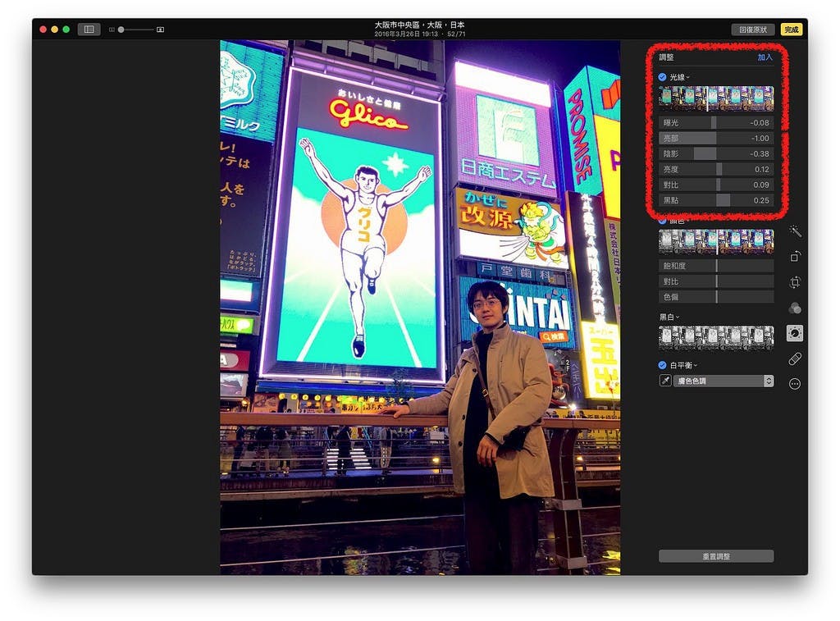The height and width of the screenshot is (621, 840).
Task: Uncheck the 白平衡 adjustment checkbox
Action: coord(663,365)
